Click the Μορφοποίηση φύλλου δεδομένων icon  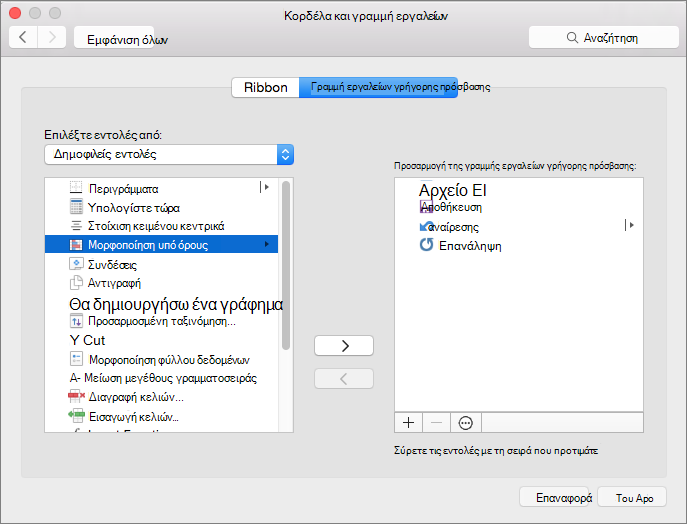pyautogui.click(x=76, y=359)
